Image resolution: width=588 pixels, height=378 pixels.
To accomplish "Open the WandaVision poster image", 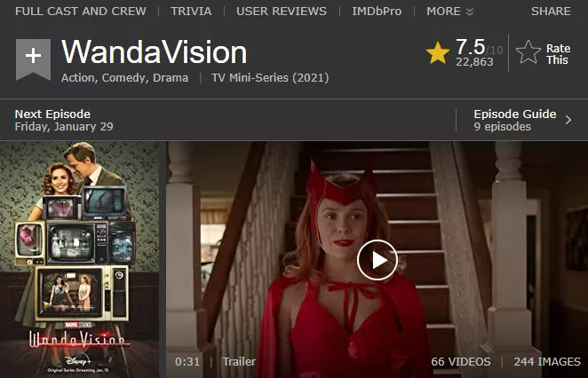I will tap(80, 260).
